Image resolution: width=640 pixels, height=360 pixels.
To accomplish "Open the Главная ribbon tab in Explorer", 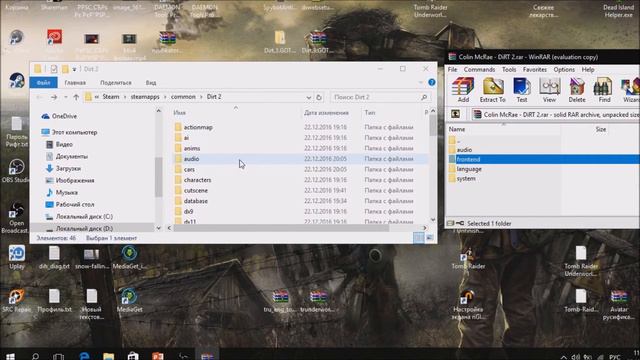I will (75, 82).
